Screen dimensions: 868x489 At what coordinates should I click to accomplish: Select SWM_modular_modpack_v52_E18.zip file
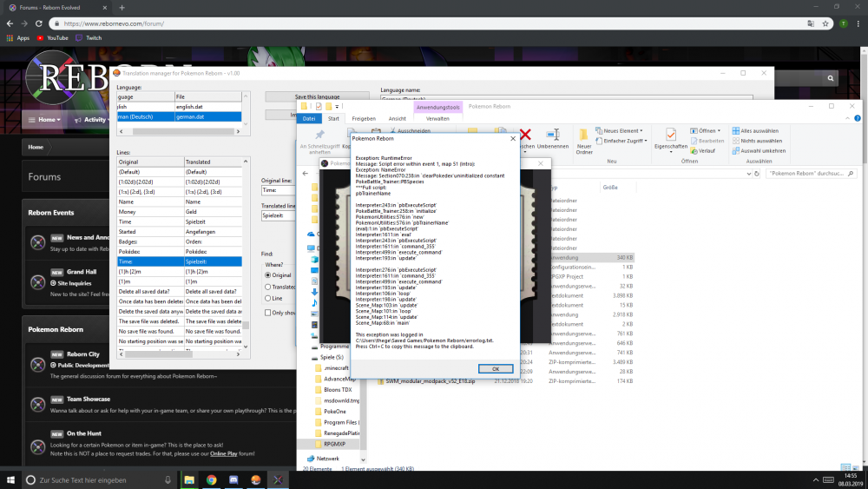tap(430, 381)
